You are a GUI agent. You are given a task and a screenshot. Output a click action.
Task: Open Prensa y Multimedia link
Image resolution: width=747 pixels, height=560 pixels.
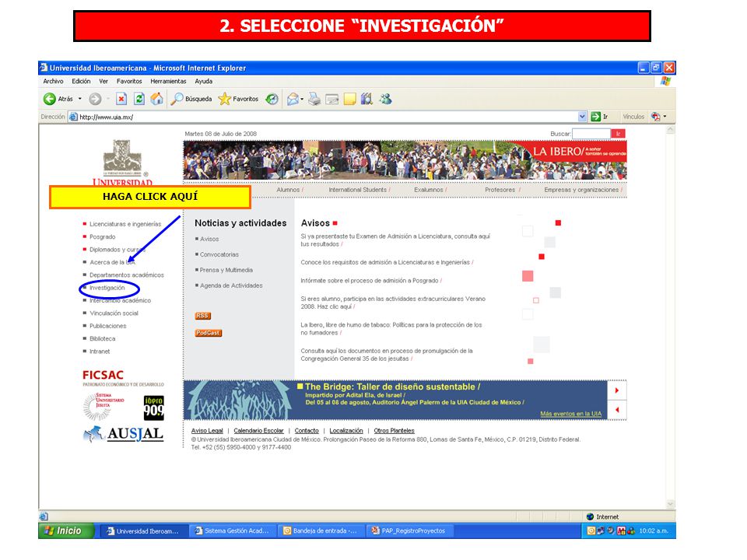point(226,270)
